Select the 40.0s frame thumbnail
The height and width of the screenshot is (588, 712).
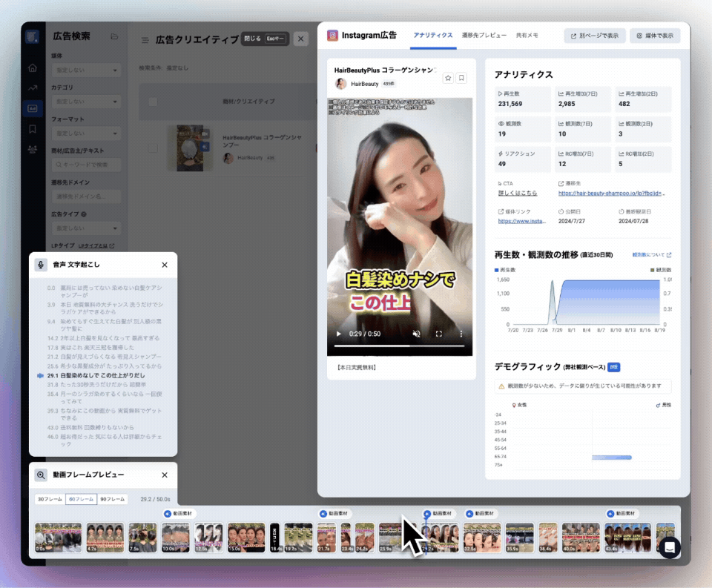[581, 538]
